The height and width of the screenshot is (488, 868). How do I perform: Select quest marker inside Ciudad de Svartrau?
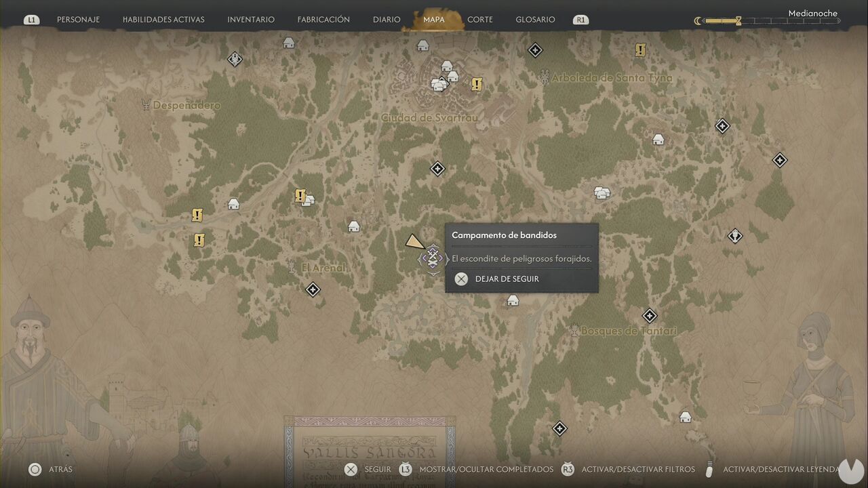[477, 84]
